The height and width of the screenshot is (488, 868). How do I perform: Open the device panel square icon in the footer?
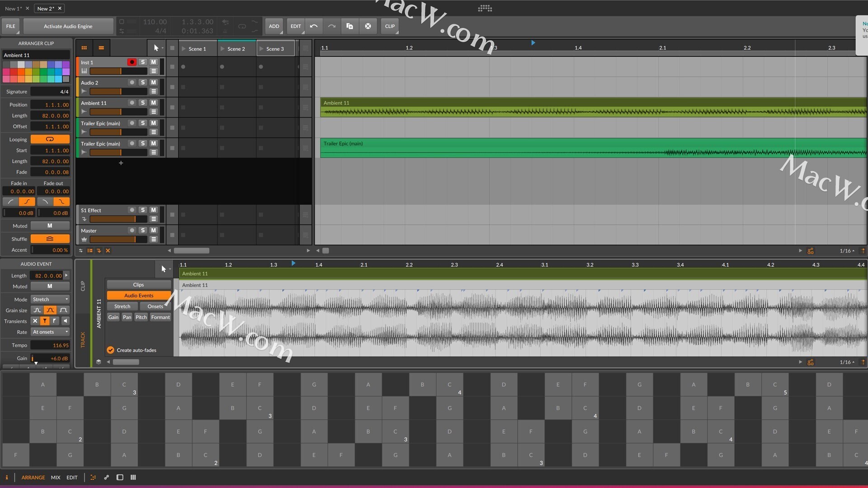[x=120, y=478]
